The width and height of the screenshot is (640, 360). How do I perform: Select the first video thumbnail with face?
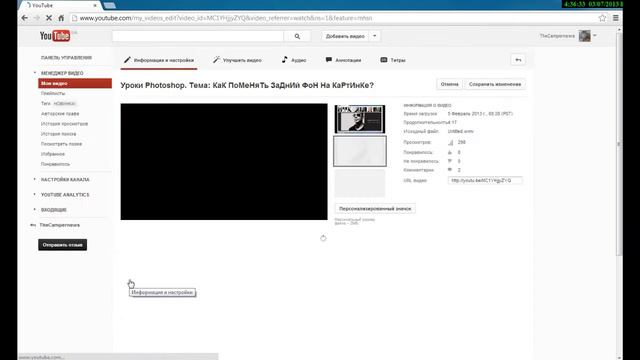pos(360,119)
